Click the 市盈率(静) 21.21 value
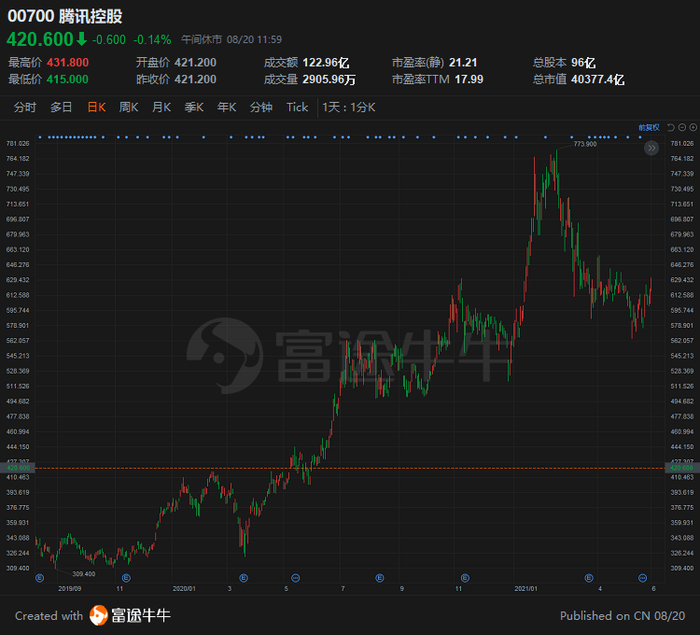700x635 pixels. point(463,62)
